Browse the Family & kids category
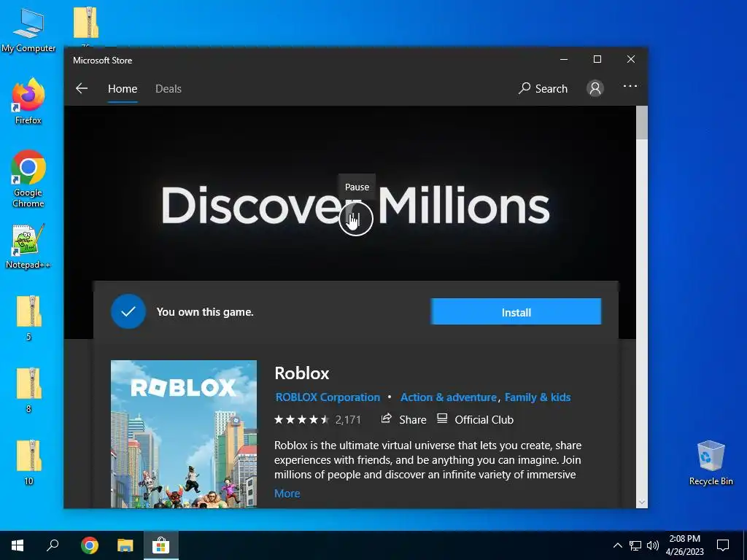 click(538, 397)
